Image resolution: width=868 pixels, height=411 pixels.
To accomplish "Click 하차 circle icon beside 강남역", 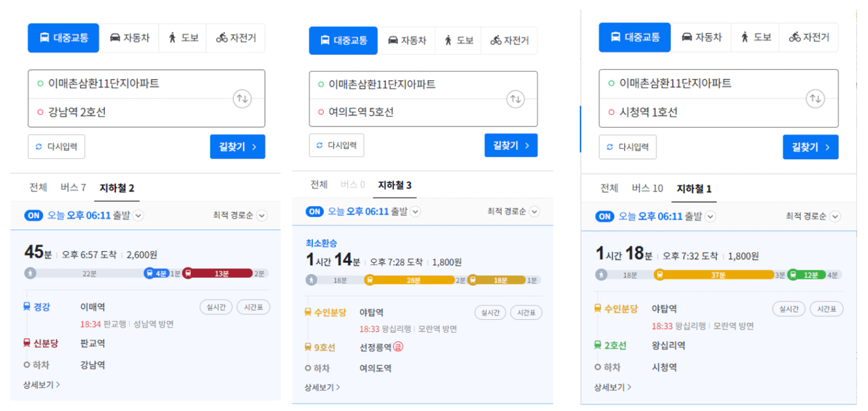I will [x=27, y=365].
